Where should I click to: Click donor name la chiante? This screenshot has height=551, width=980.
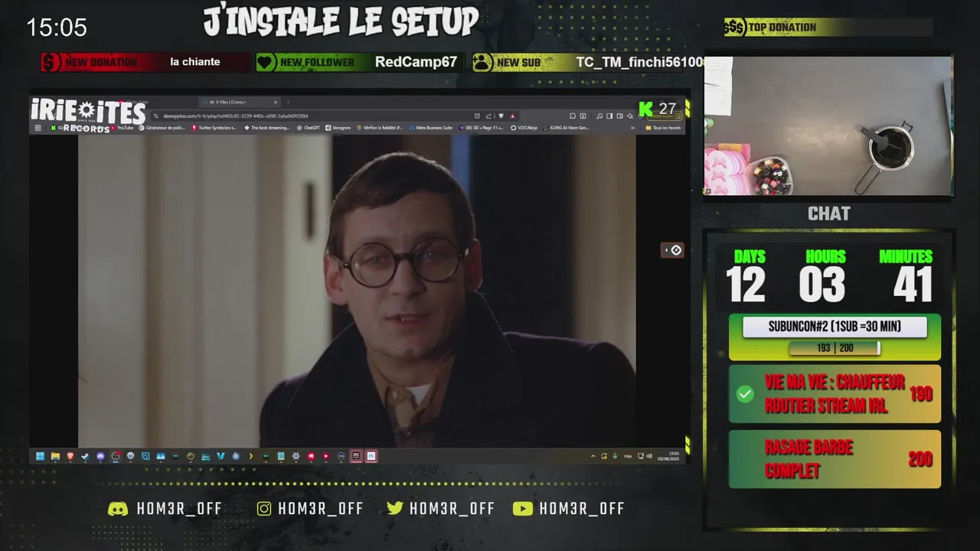(195, 62)
